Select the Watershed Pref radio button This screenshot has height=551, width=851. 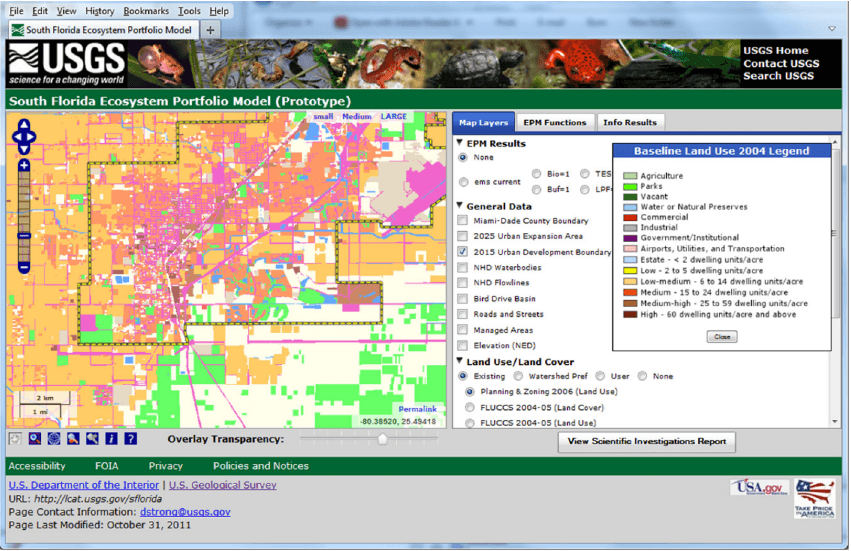point(520,376)
